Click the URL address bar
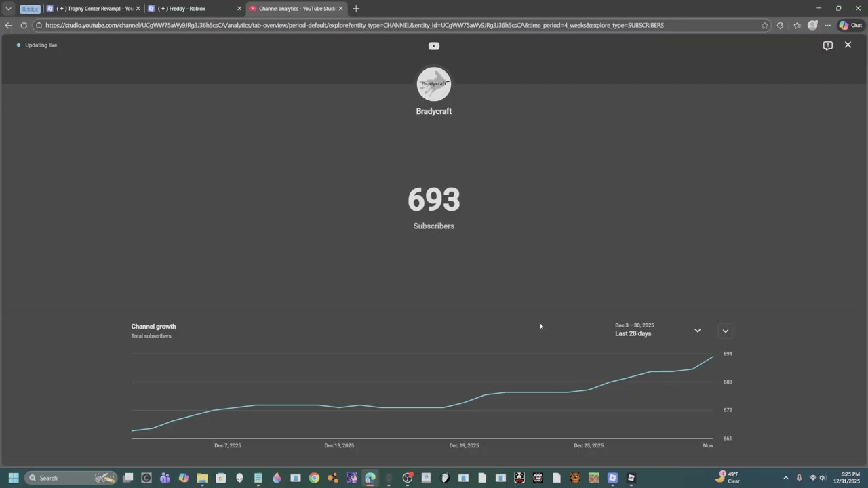 pos(400,25)
